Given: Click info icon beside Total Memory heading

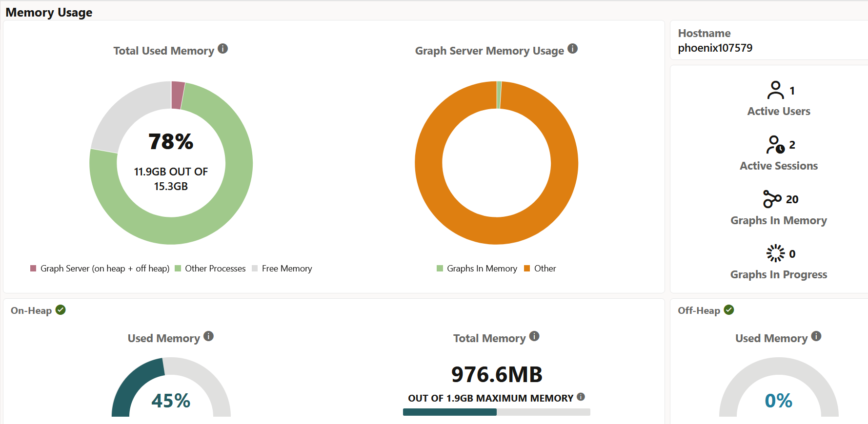Looking at the screenshot, I should 534,336.
